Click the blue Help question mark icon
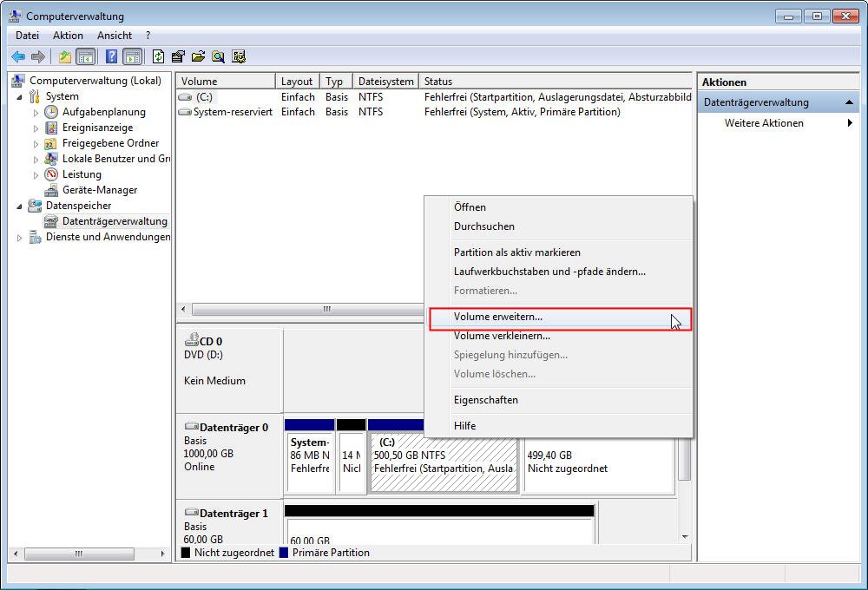868x590 pixels. coord(111,56)
